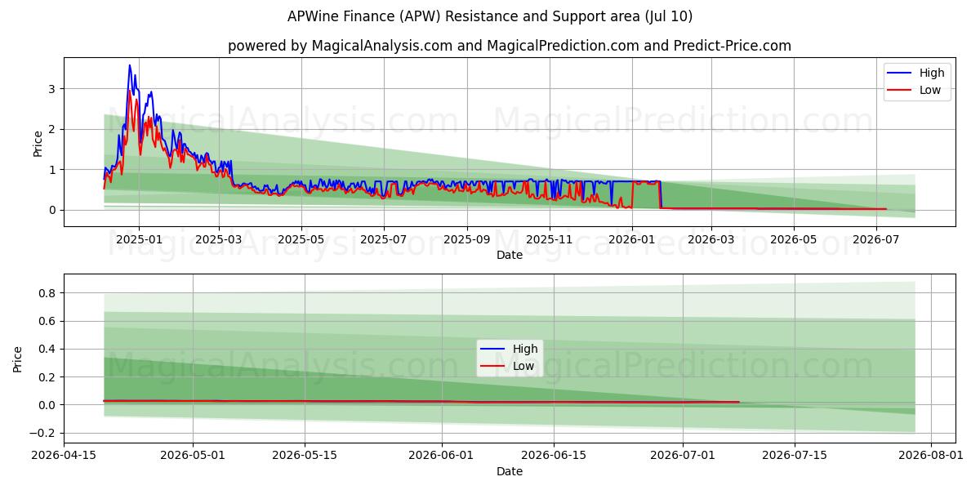Click the '2026-05-15' x-axis label

(x=305, y=456)
